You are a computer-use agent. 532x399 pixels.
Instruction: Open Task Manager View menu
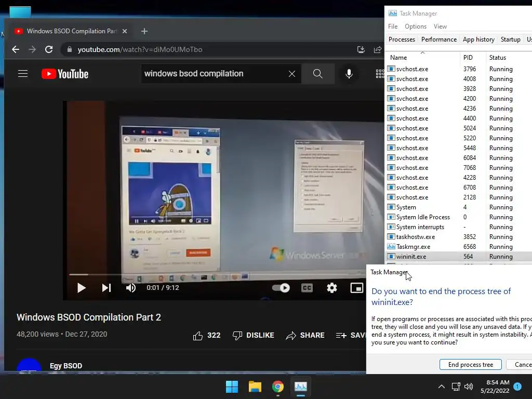(440, 26)
